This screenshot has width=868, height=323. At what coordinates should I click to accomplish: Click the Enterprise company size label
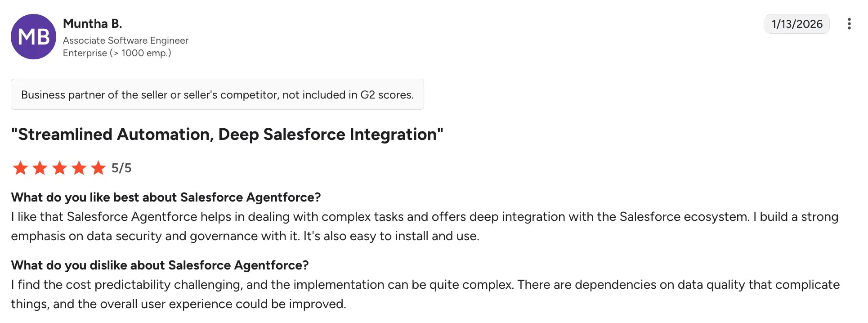pyautogui.click(x=117, y=53)
